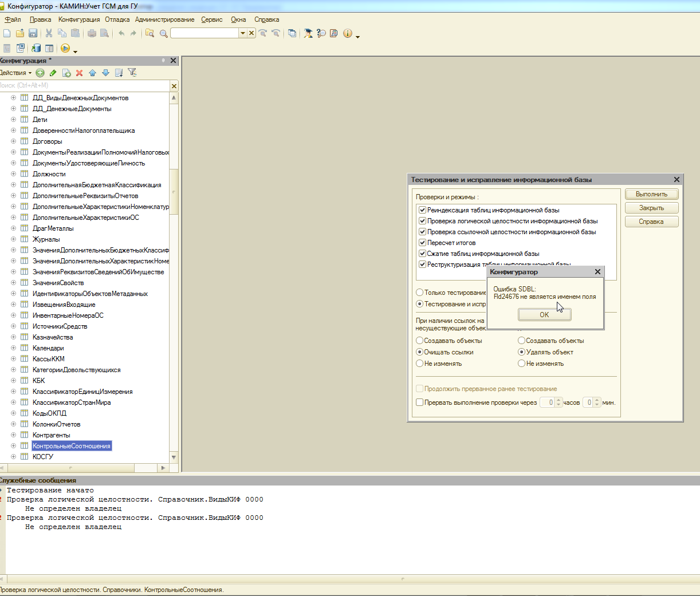Click the Move Up blue arrow icon

[92, 73]
